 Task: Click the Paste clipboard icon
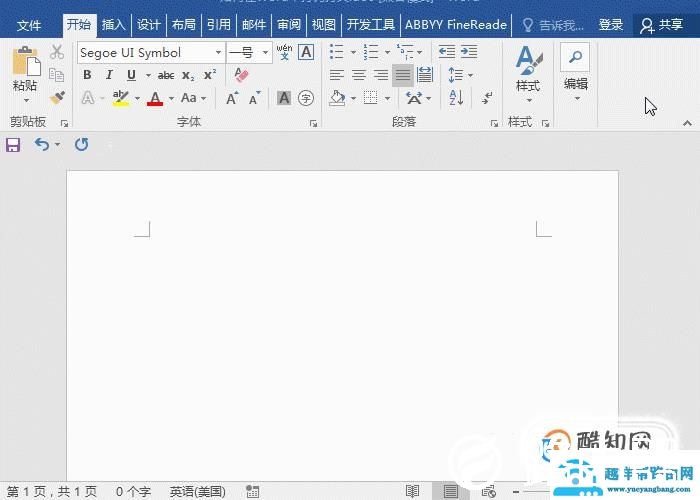26,61
